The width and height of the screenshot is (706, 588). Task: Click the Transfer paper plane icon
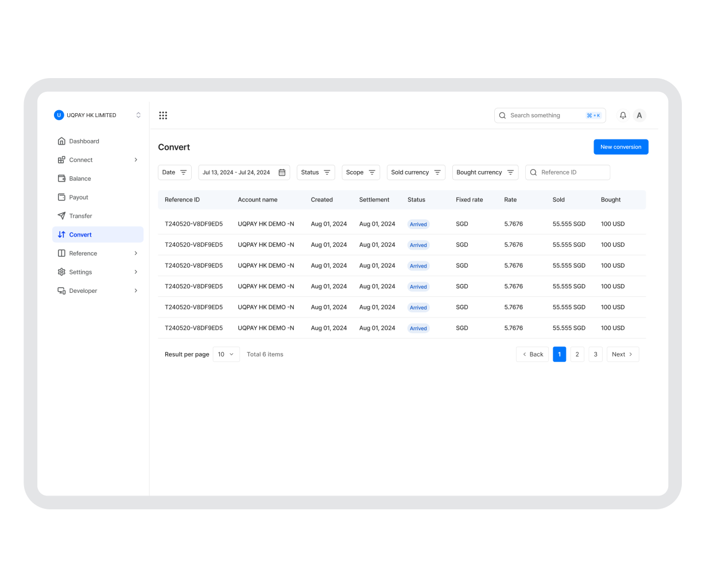[x=61, y=216]
